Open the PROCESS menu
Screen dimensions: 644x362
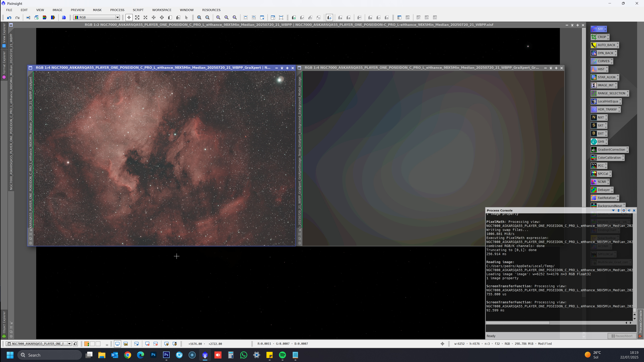coord(117,10)
